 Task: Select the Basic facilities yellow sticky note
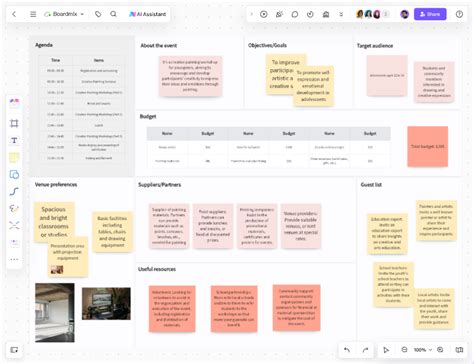[112, 232]
